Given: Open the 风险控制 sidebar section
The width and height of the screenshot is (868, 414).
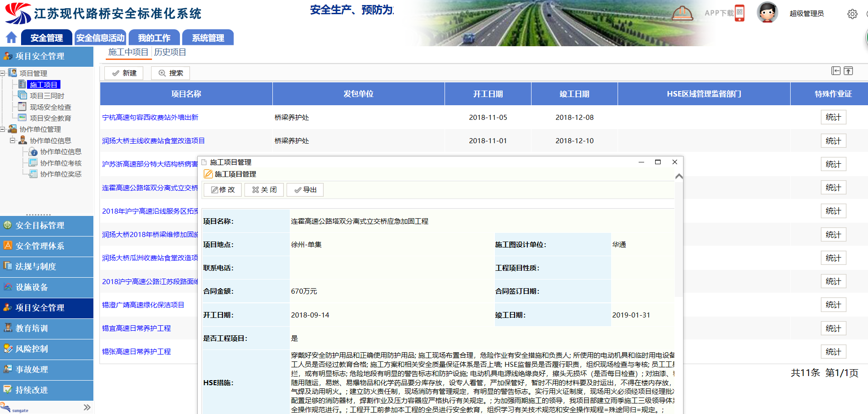Looking at the screenshot, I should (x=32, y=349).
